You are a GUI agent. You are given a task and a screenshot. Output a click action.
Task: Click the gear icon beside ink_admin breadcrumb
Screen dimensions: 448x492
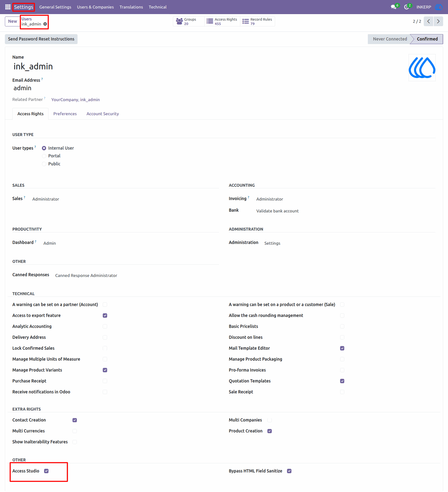(x=45, y=24)
